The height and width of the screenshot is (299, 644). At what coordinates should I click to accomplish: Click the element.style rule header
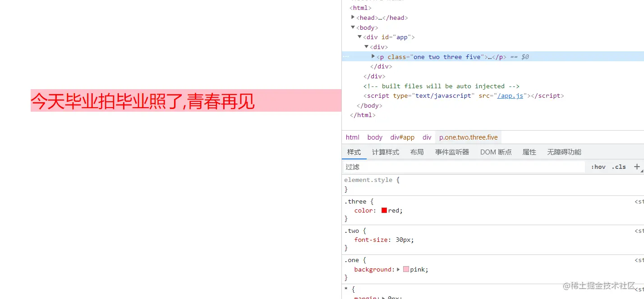(x=368, y=180)
